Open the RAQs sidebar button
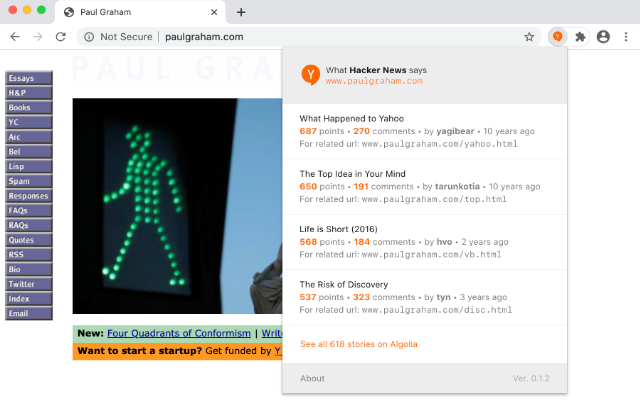Image resolution: width=640 pixels, height=400 pixels. [x=29, y=225]
